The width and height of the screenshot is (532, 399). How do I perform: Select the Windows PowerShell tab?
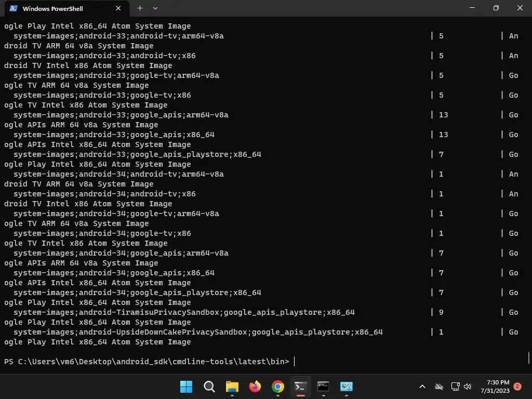(67, 8)
